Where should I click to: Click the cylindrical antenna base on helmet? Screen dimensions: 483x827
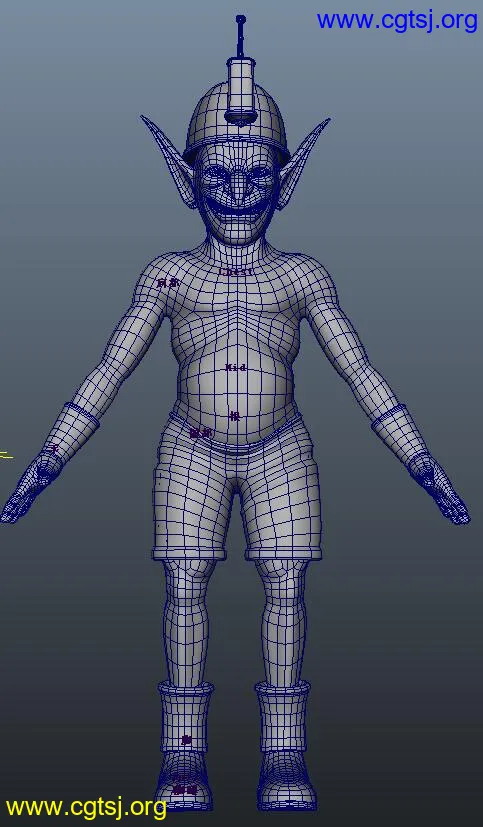click(x=240, y=87)
